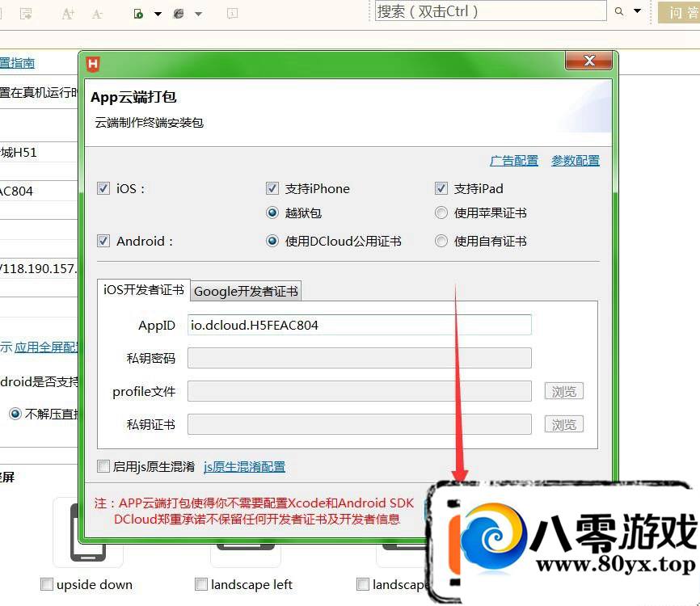Open the 广告配置 link
Viewport: 700px width, 606px height.
click(x=514, y=161)
